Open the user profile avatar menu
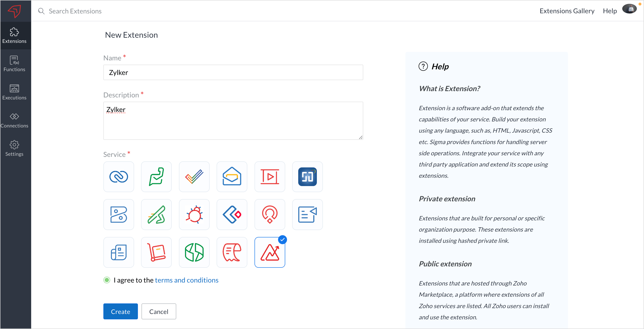The image size is (644, 329). (x=629, y=9)
